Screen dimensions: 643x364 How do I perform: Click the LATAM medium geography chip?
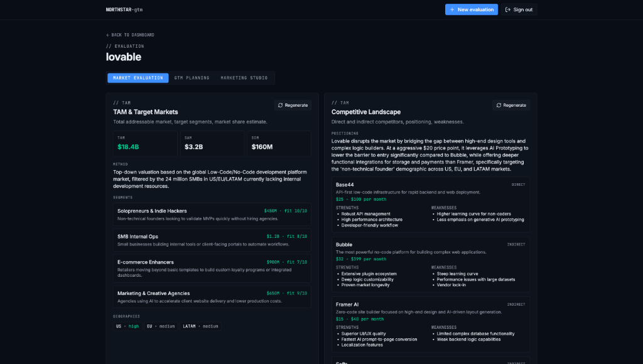coord(200,326)
